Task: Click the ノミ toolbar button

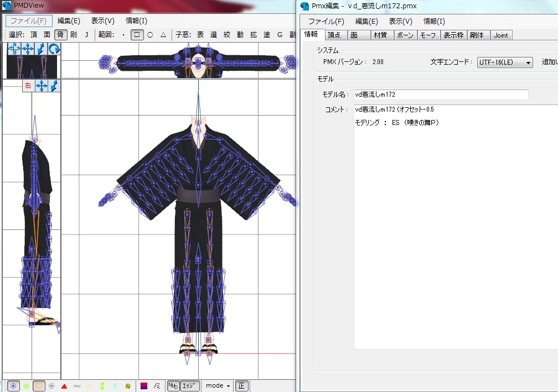Action: coord(157,385)
